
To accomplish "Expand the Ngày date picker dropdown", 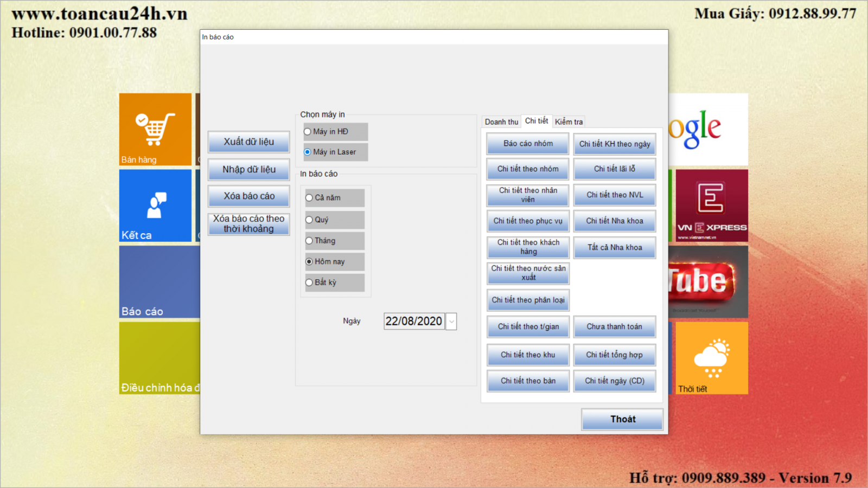I will (451, 322).
